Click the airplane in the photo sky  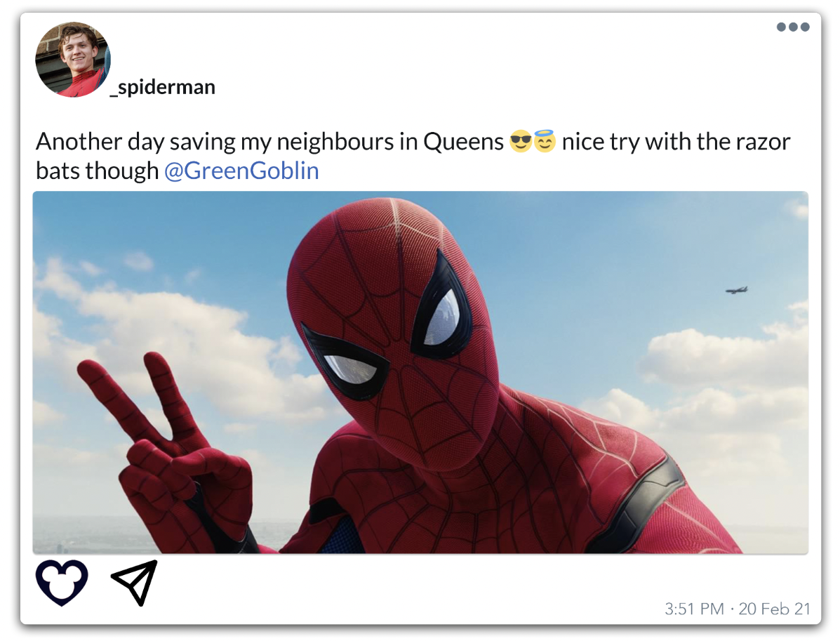tap(737, 290)
